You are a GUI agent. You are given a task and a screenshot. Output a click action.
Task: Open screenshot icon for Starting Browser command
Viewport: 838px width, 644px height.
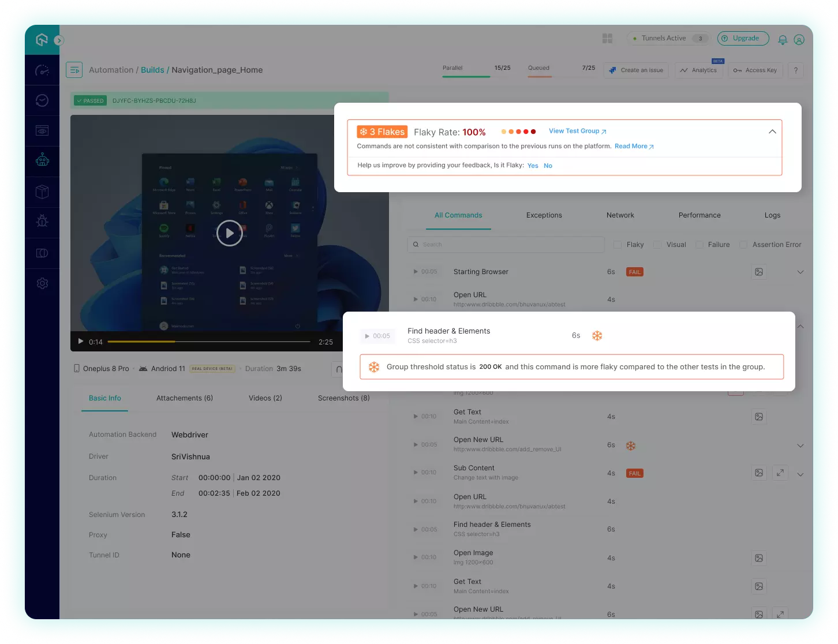point(759,272)
